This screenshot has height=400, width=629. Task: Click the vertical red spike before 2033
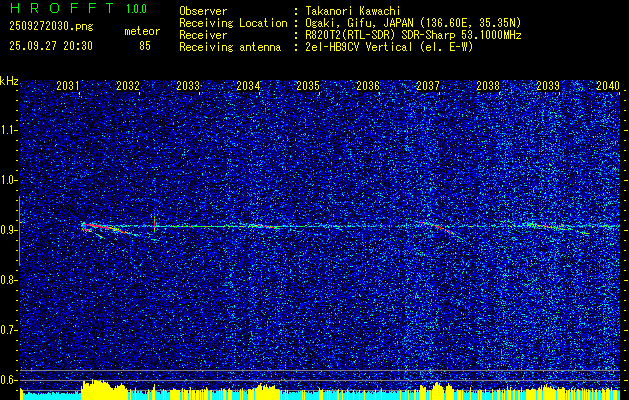[154, 224]
